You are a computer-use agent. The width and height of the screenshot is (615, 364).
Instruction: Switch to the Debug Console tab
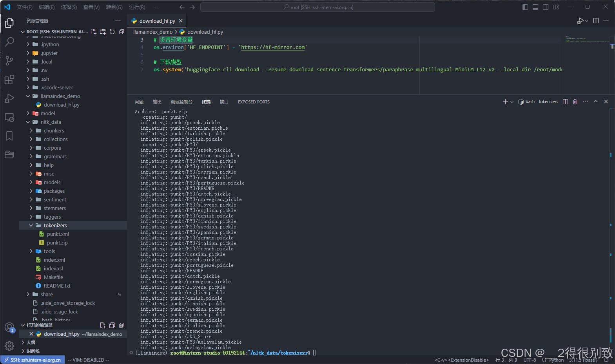click(181, 102)
